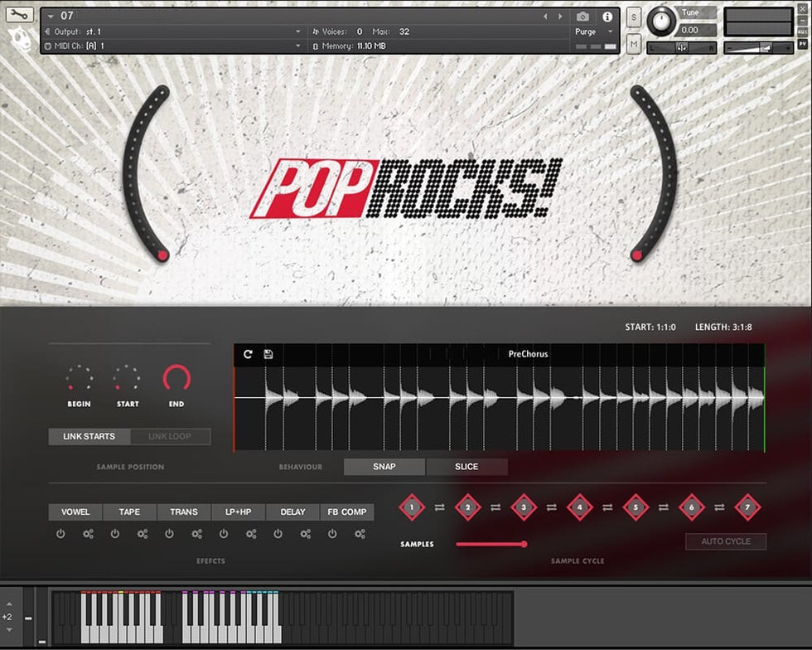Viewport: 812px width, 650px height.
Task: Select sample diamond number 4
Action: (579, 507)
